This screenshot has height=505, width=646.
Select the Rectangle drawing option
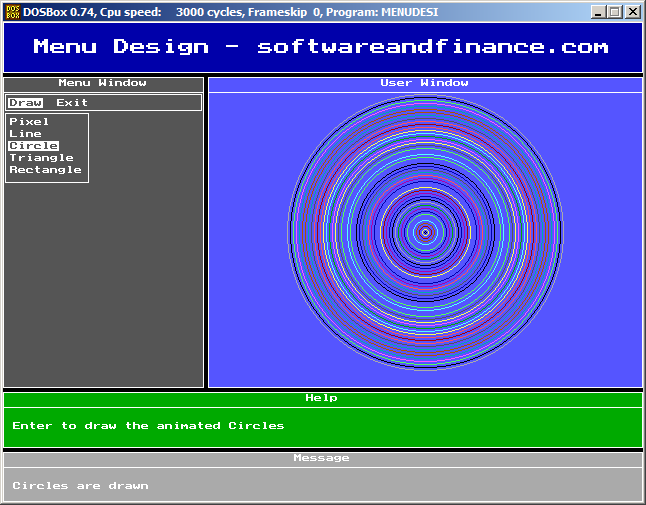click(x=45, y=170)
